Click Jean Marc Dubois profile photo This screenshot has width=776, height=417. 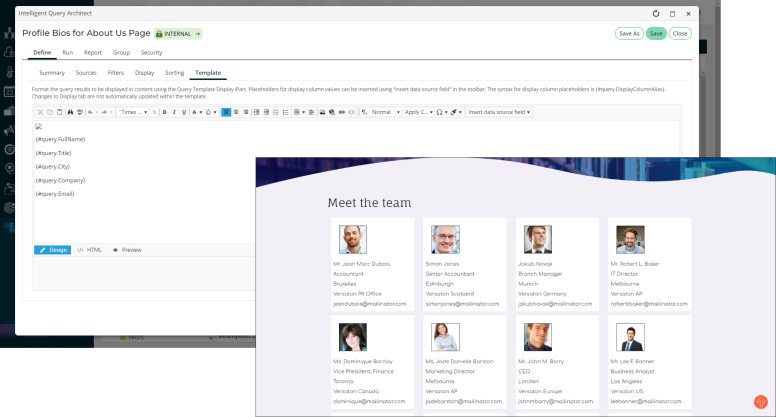coord(351,238)
